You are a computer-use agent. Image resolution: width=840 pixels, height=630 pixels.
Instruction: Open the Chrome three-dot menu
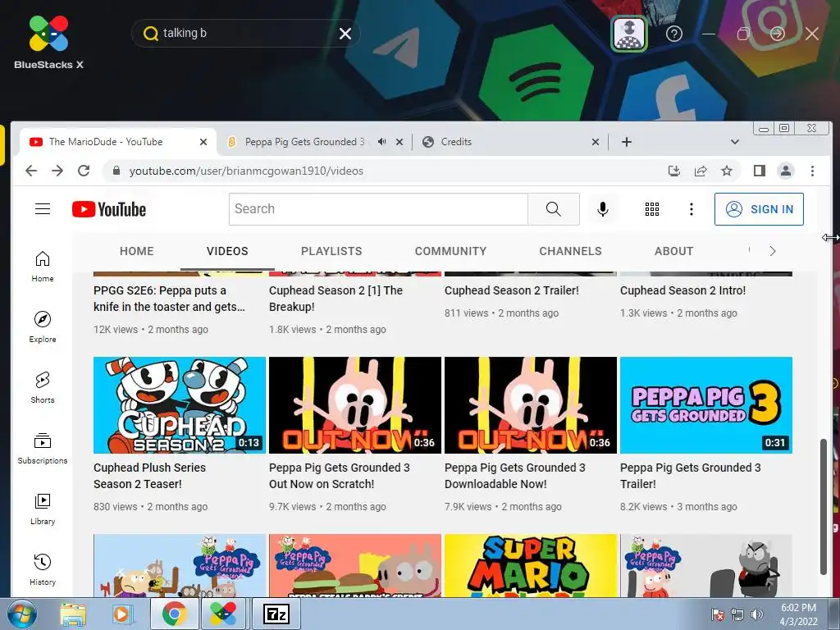click(x=813, y=171)
